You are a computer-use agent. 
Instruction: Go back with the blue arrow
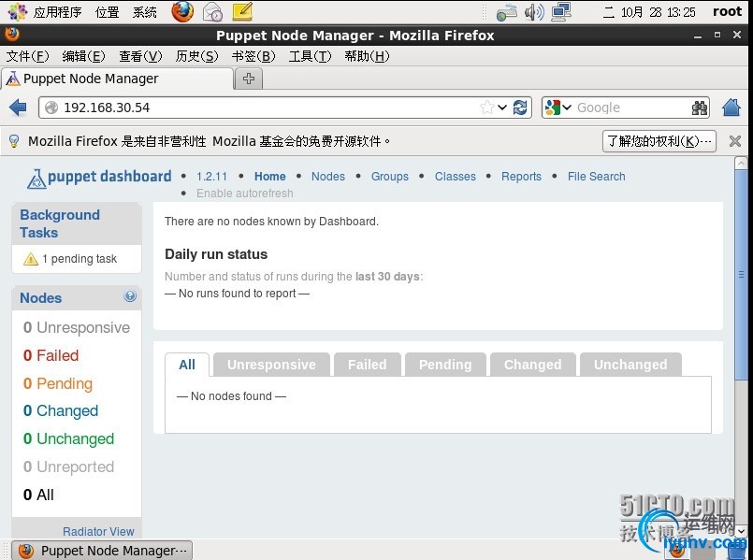(x=19, y=107)
